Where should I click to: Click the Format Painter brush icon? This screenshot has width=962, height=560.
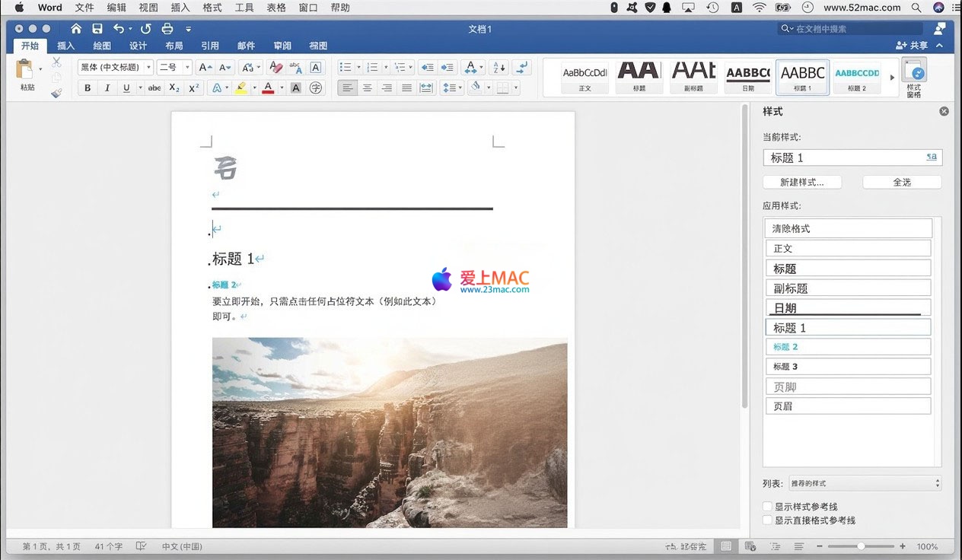coord(56,94)
